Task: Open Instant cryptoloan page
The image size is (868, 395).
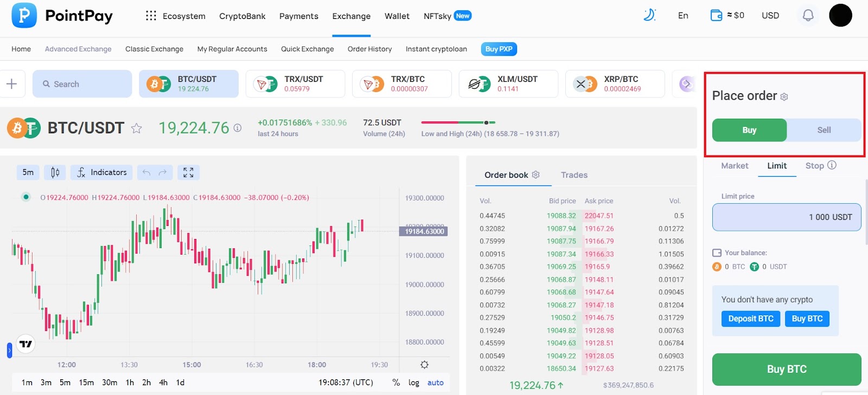Action: click(x=436, y=49)
